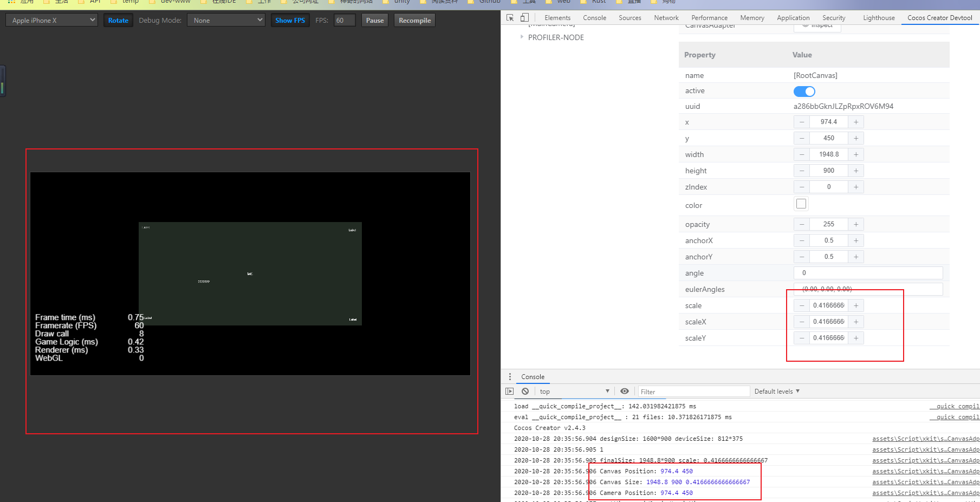Increase zIndex with the plus button
Viewport: 980px width, 502px height.
click(x=856, y=187)
